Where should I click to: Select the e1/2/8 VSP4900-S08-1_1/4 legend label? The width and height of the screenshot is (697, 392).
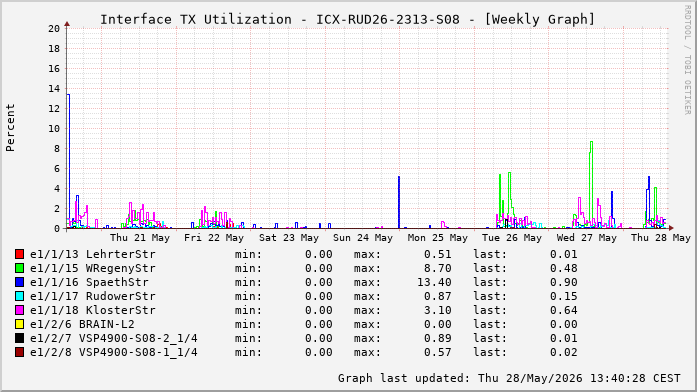[x=114, y=352]
